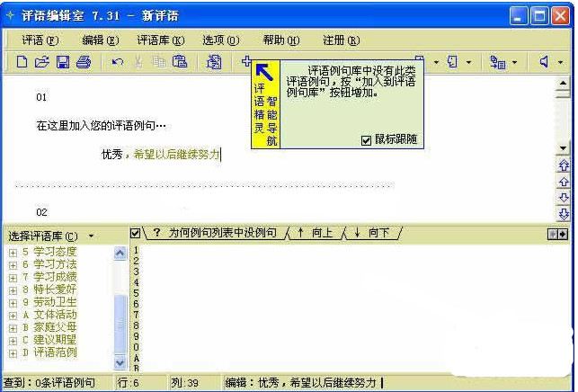Click the list-transfer toolbar icon
Image resolution: width=578 pixels, height=392 pixels.
coord(497,62)
